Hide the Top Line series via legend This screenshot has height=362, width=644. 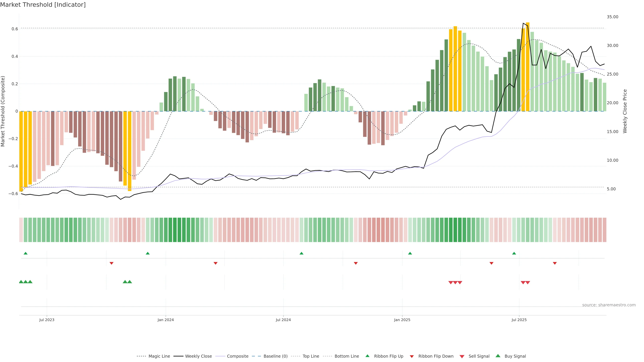[x=311, y=356]
